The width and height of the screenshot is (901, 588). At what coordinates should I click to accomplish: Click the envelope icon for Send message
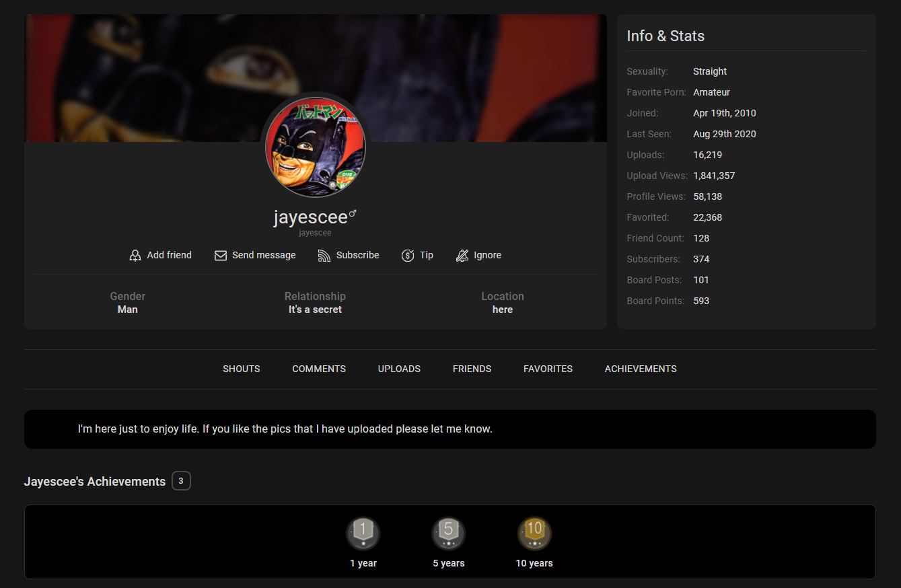coord(221,256)
